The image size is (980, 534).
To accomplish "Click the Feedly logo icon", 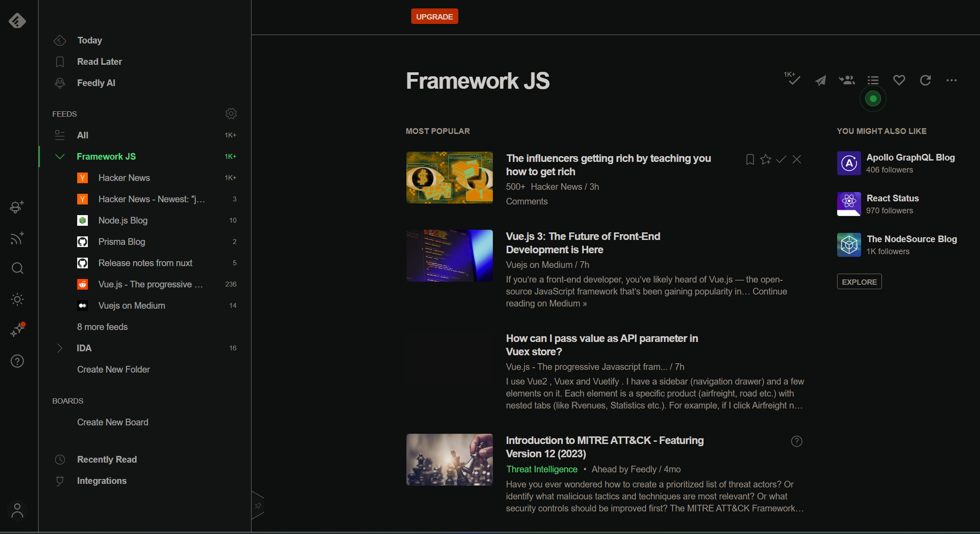I will 17,20.
